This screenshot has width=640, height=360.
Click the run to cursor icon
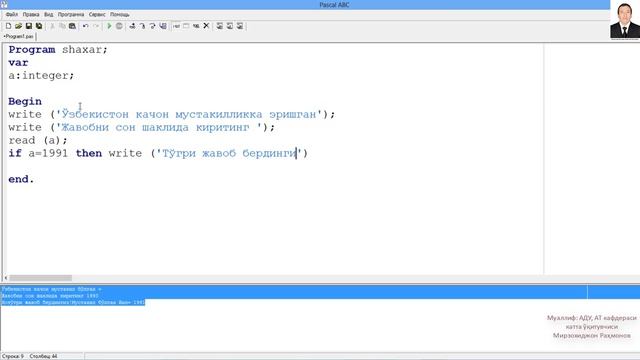(163, 26)
